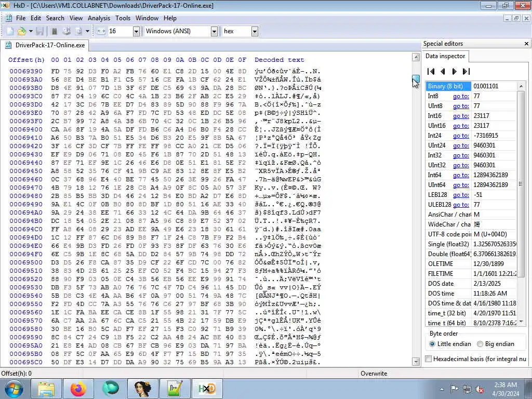Open the Edit menu
The width and height of the screenshot is (532, 399).
point(36,18)
